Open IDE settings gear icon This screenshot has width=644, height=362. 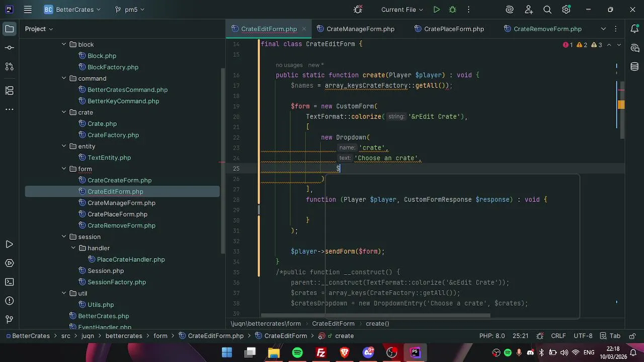566,10
